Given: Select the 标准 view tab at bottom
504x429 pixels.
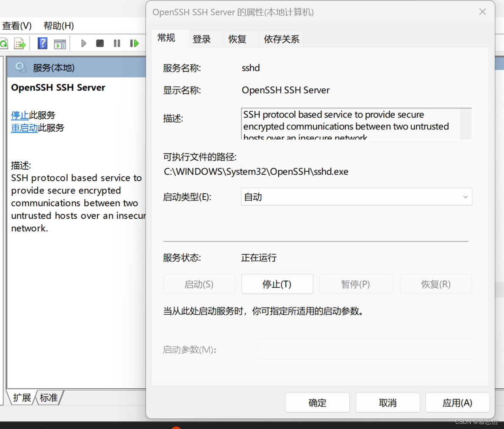Looking at the screenshot, I should 49,398.
